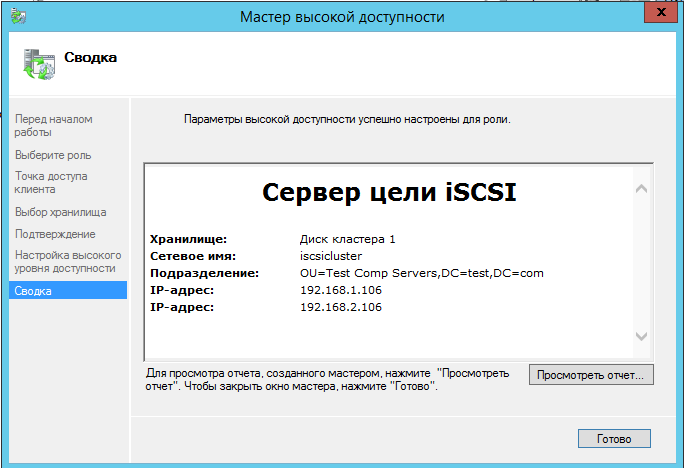Click the OU=Test Comp Servers value
Screen dimensions: 684x468
(421, 273)
